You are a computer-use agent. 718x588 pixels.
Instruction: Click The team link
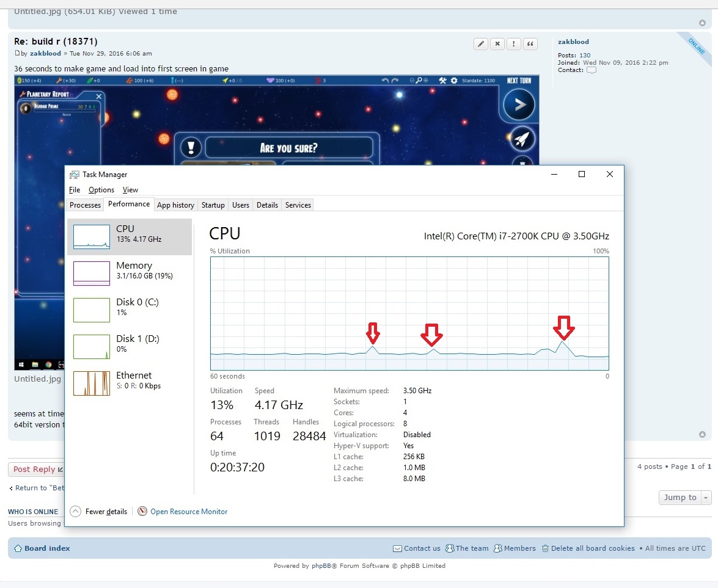pos(472,548)
